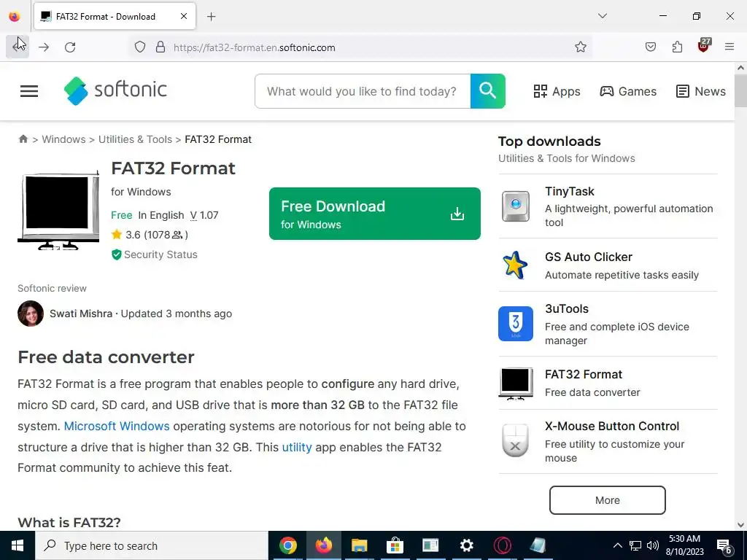Open the Windows Start menu
This screenshot has height=560, width=747.
pyautogui.click(x=18, y=545)
